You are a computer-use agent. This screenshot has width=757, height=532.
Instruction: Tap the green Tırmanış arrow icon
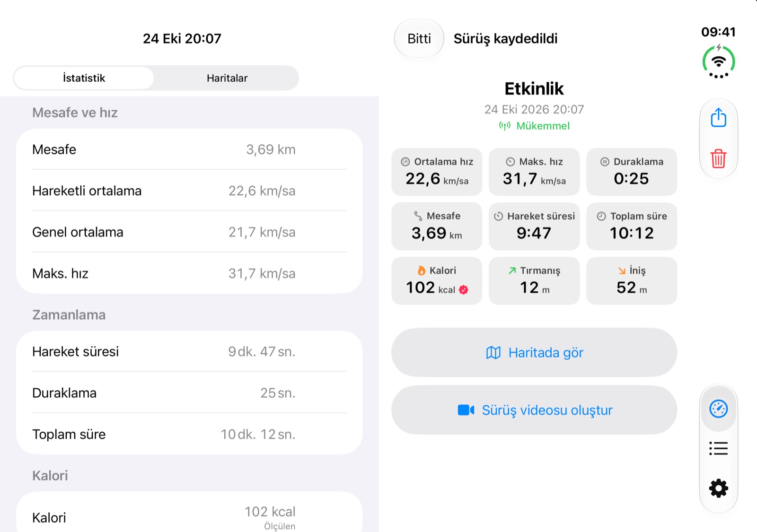[512, 270]
